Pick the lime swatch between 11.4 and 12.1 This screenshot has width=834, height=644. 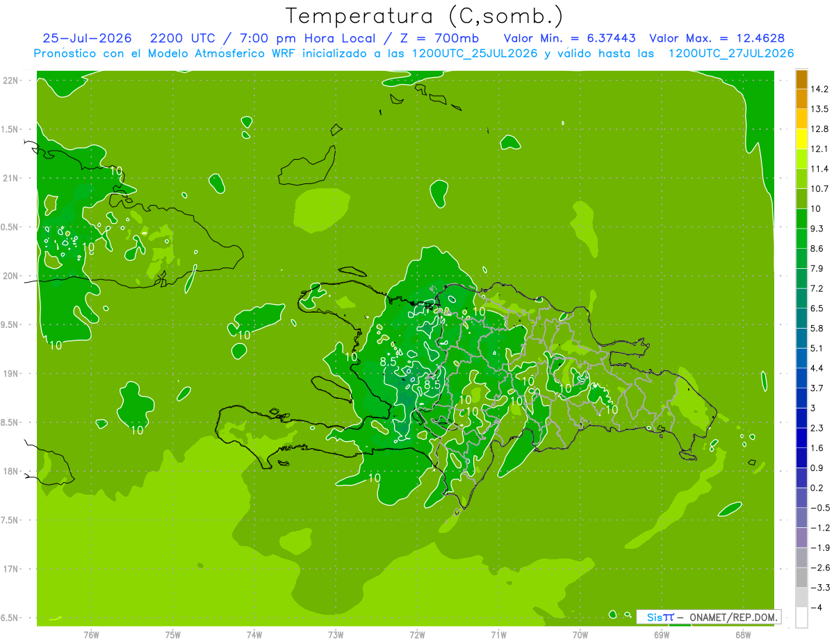point(801,159)
